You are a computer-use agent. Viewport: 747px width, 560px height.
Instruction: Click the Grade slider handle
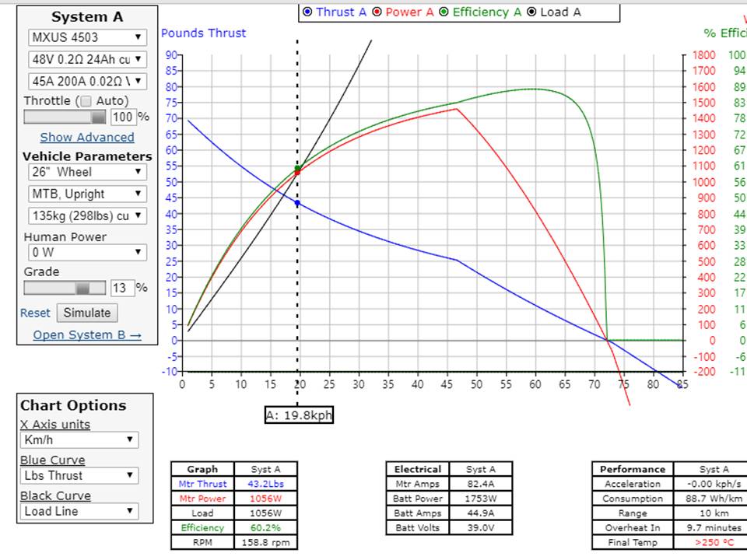point(82,288)
